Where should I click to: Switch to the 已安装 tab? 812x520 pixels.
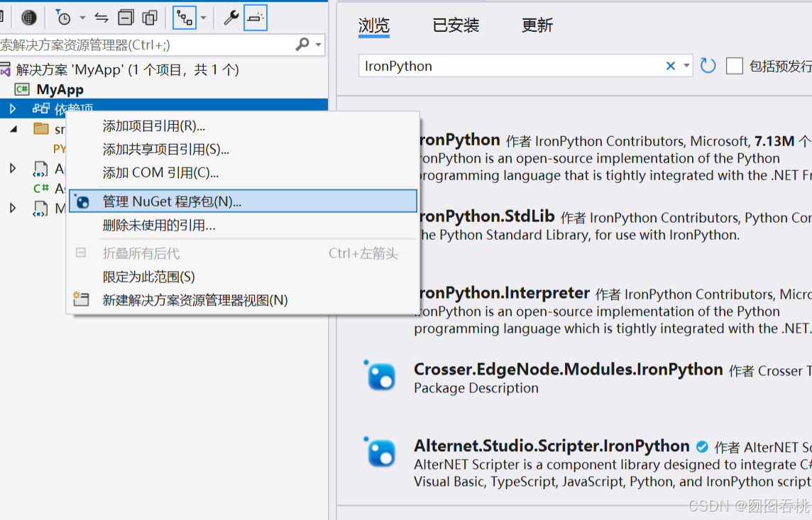(x=456, y=25)
